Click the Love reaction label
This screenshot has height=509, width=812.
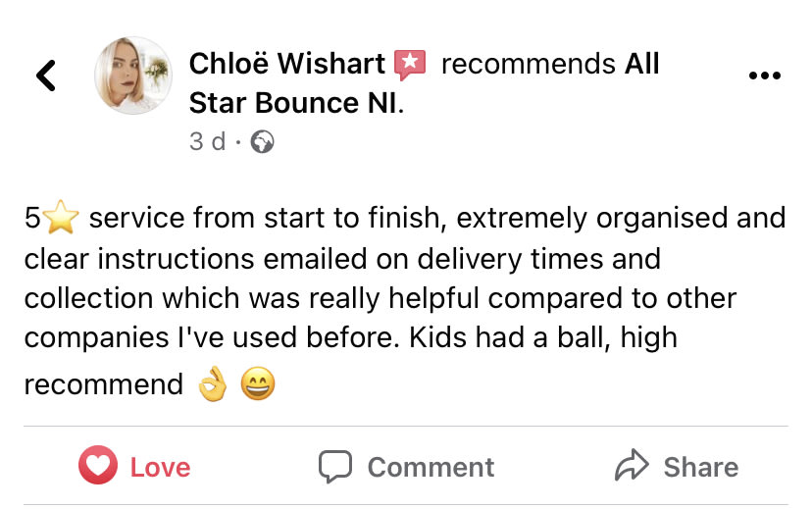(160, 468)
